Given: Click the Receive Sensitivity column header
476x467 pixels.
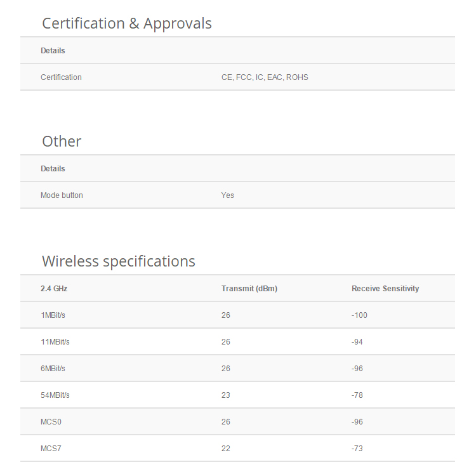Looking at the screenshot, I should 385,289.
